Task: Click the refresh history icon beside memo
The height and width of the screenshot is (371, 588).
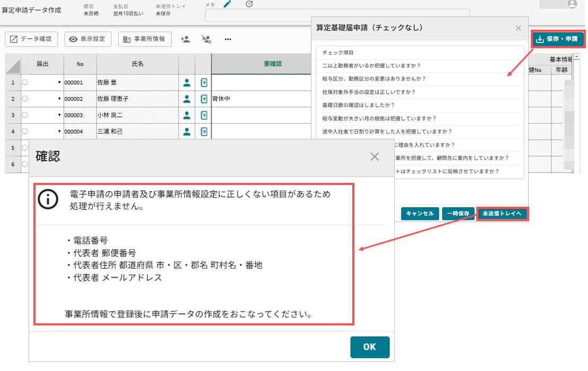Action: point(250,4)
